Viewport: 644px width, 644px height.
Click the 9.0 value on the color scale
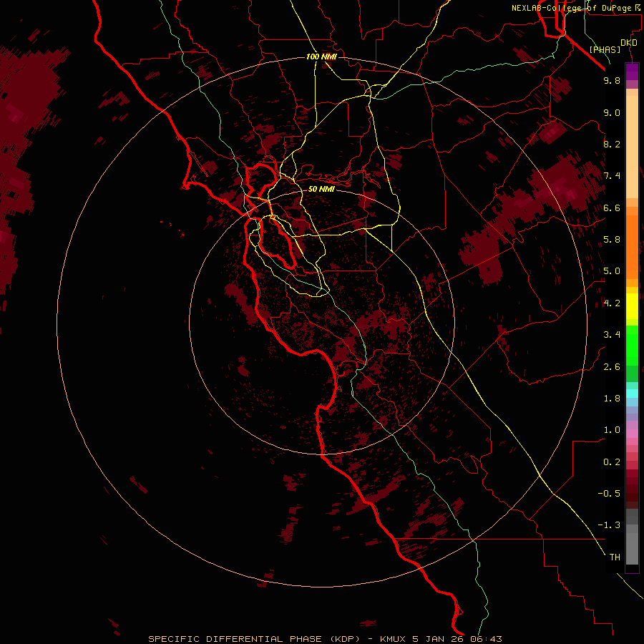(612, 112)
